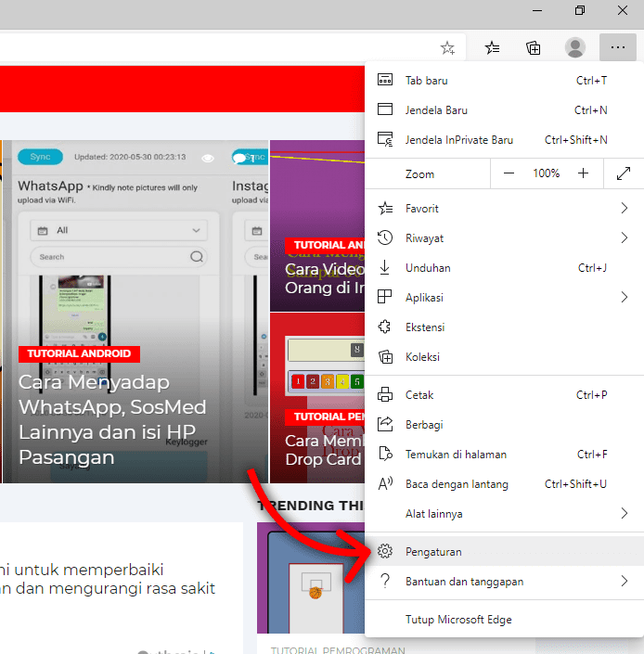Click the eye icon next to Updated timestamp
The width and height of the screenshot is (644, 654).
pos(208,158)
